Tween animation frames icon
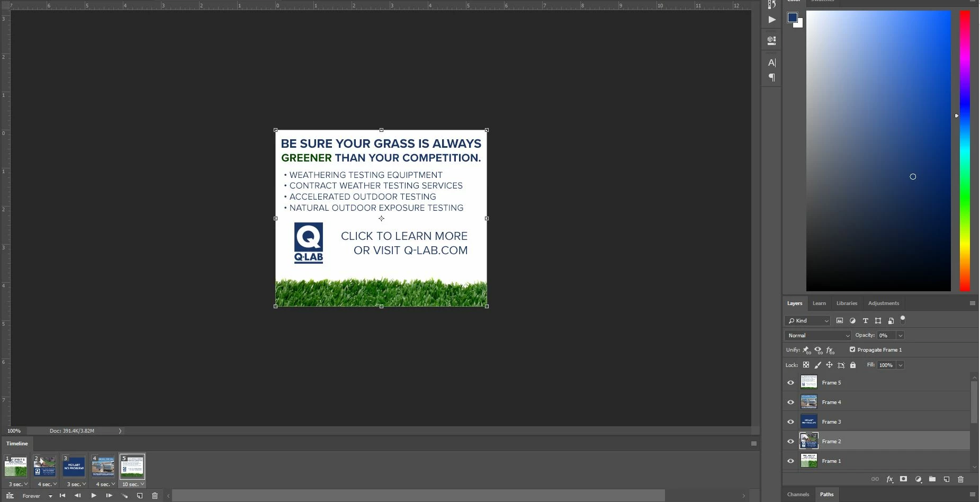 tap(124, 496)
